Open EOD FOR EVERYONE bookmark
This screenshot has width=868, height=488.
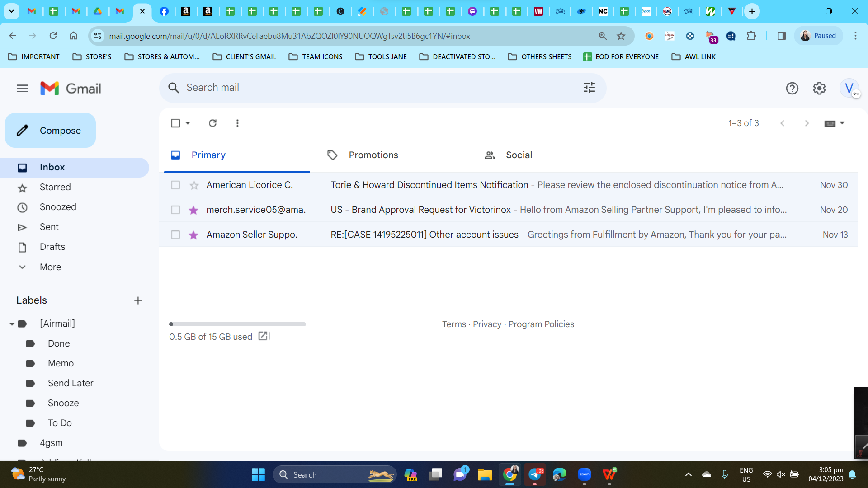point(621,57)
